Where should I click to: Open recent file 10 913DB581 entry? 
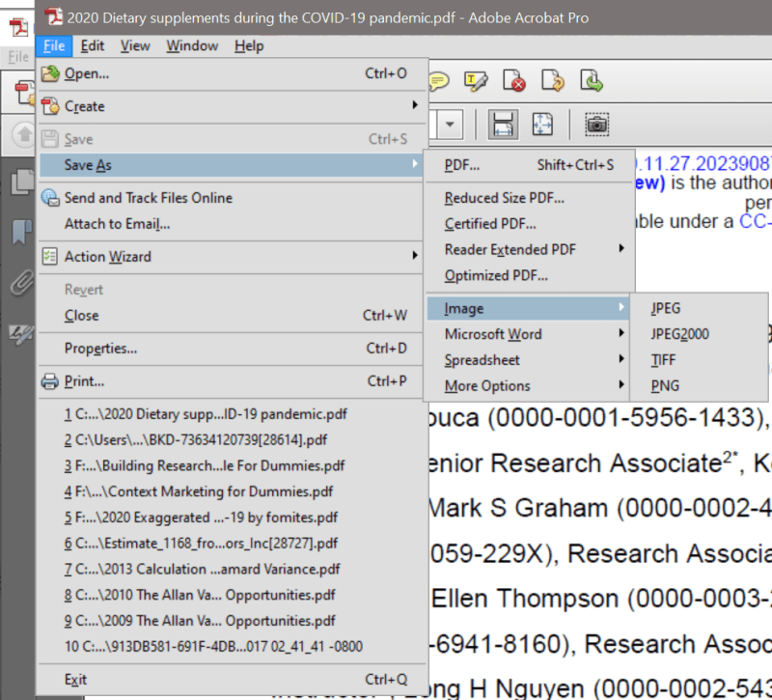(x=231, y=646)
